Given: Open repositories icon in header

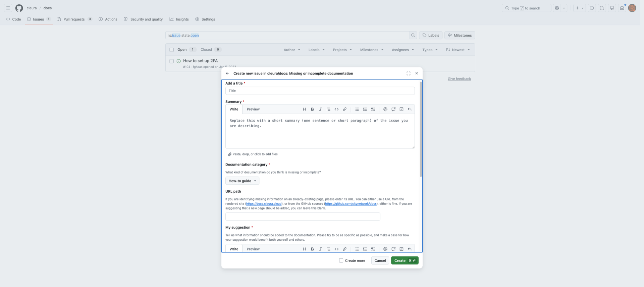Looking at the screenshot, I should pyautogui.click(x=612, y=8).
